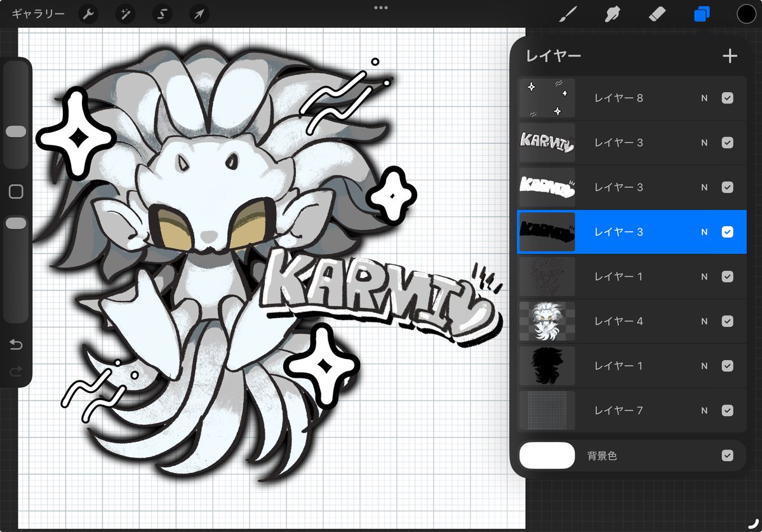Open the active color circle

pos(747,13)
